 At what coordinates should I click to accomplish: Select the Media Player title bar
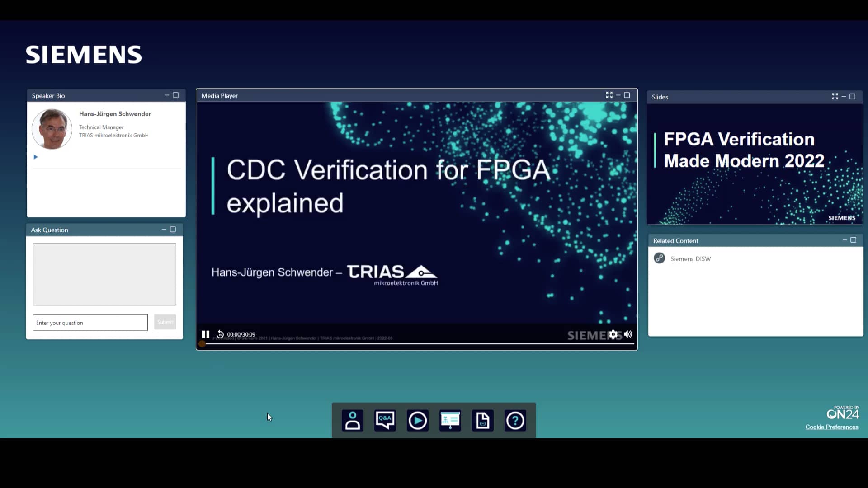(x=219, y=95)
